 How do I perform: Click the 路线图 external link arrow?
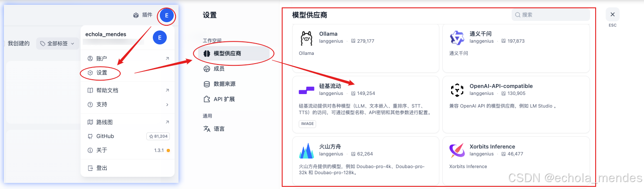pyautogui.click(x=167, y=122)
